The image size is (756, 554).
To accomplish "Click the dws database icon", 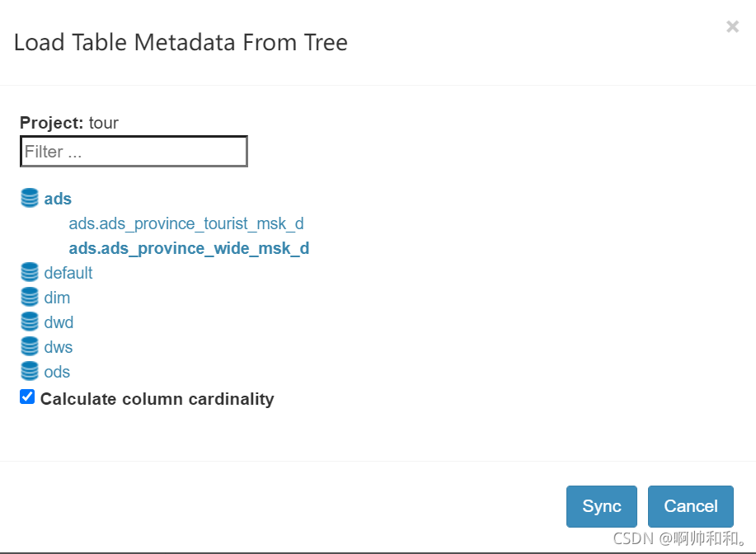I will pyautogui.click(x=30, y=347).
